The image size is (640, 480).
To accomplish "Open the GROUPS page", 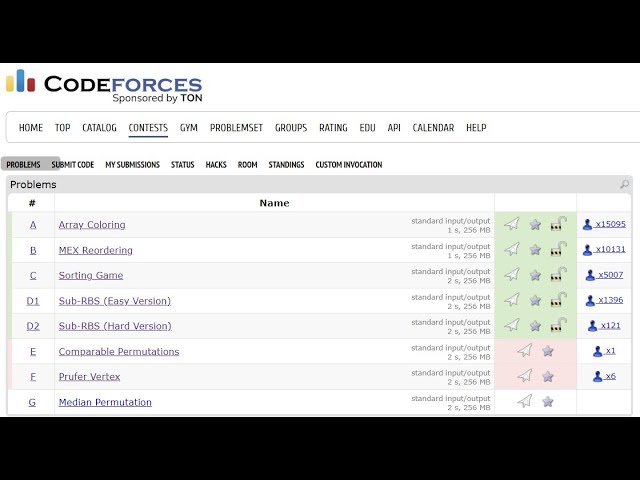I will click(291, 128).
